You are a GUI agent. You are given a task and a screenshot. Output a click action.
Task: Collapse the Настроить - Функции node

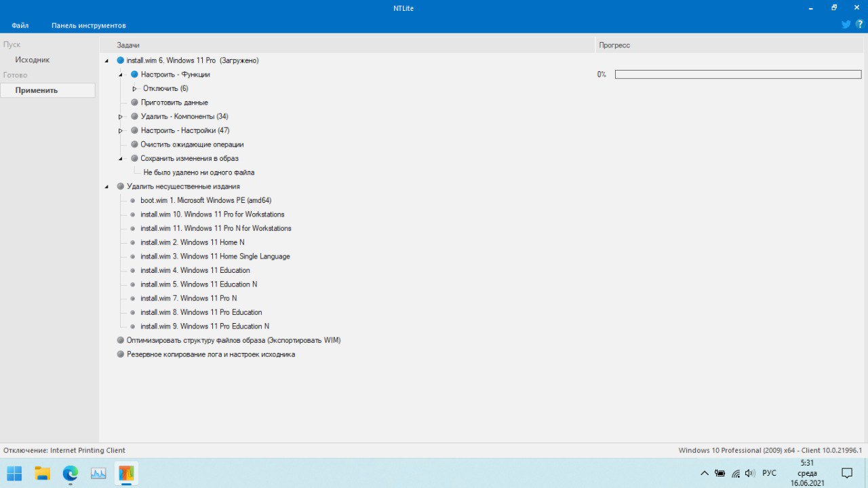(121, 75)
